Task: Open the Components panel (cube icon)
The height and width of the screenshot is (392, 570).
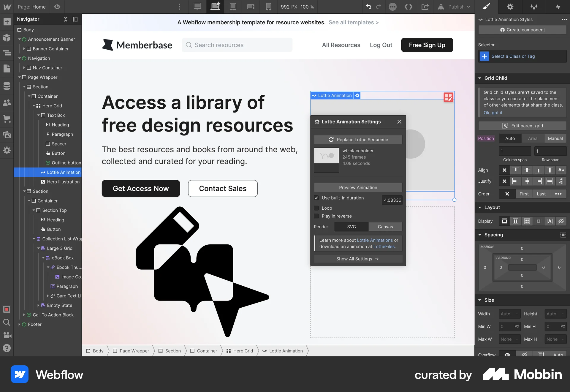Action: 7,38
